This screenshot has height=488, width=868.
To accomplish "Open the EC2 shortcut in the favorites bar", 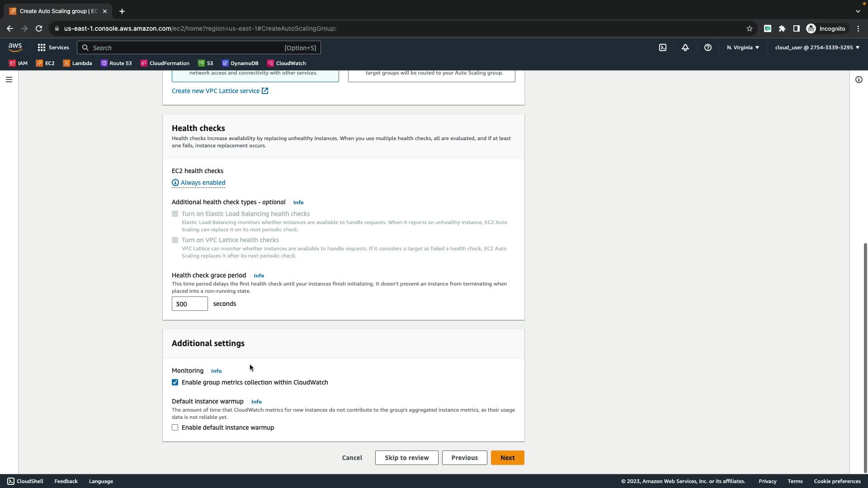I will pos(45,63).
